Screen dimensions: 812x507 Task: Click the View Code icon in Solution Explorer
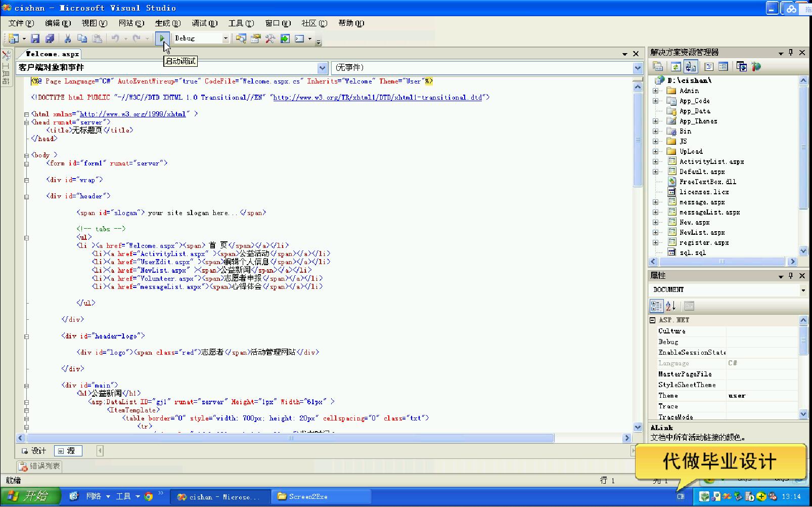pyautogui.click(x=709, y=66)
